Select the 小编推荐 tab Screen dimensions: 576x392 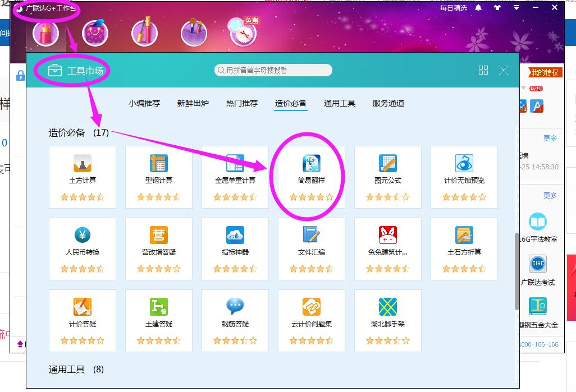click(x=144, y=103)
